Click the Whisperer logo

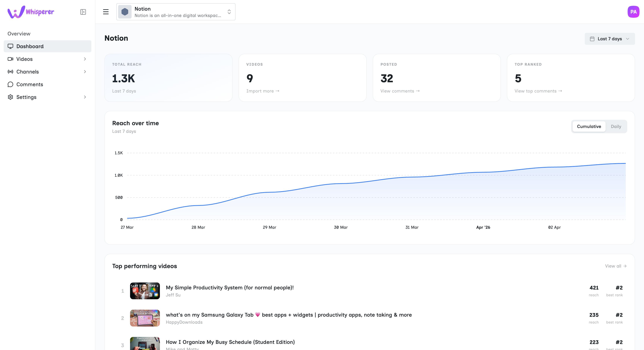coord(31,12)
